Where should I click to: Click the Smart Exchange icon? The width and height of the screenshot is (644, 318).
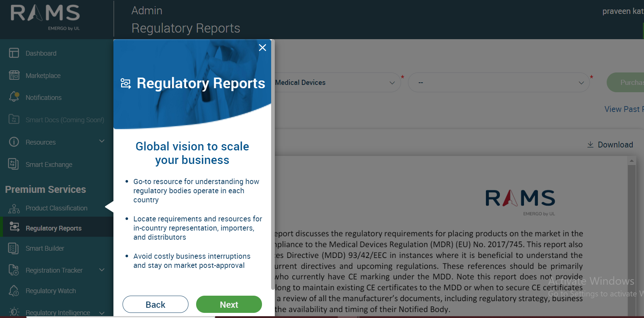pyautogui.click(x=14, y=164)
